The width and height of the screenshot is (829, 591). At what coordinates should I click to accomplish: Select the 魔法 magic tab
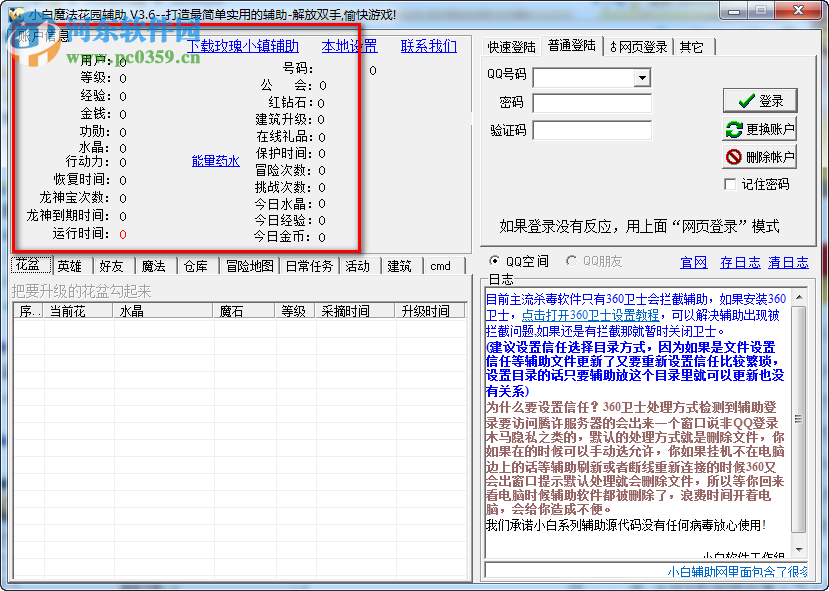pyautogui.click(x=154, y=266)
